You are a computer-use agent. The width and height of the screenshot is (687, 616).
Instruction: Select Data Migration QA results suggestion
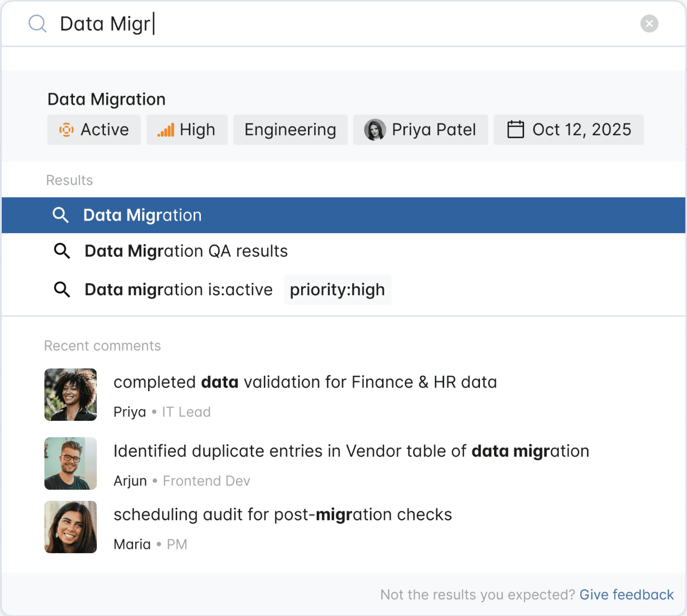(x=186, y=251)
